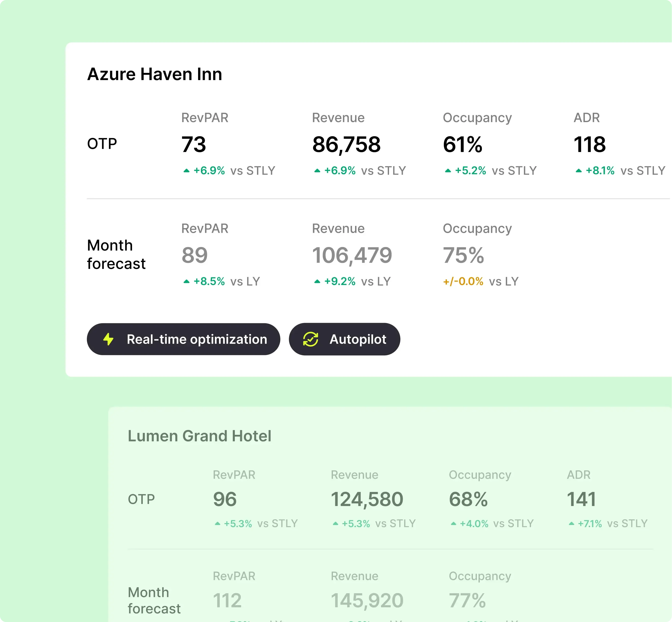
Task: Click the Real-time optimization button
Action: coord(184,339)
